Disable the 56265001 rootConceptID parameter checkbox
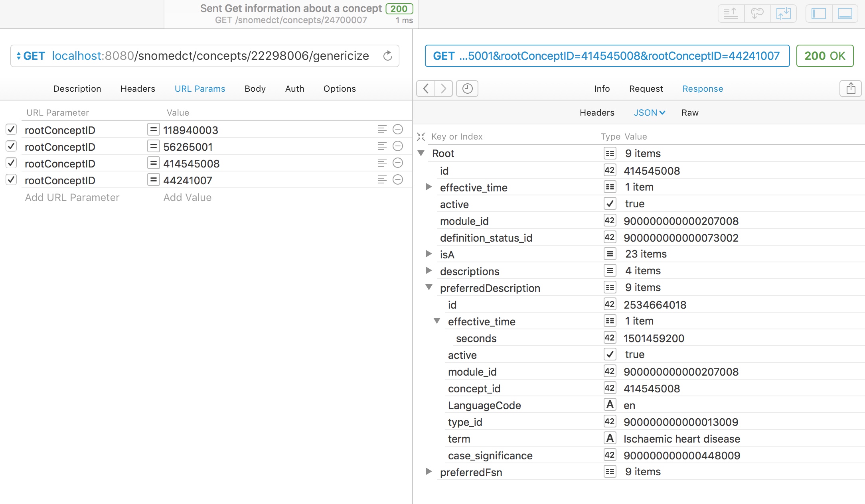This screenshot has height=504, width=865. coord(11,146)
